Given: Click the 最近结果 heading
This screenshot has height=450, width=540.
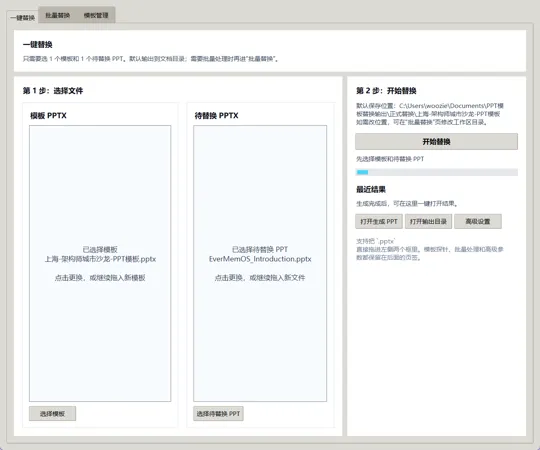Looking at the screenshot, I should 371,189.
